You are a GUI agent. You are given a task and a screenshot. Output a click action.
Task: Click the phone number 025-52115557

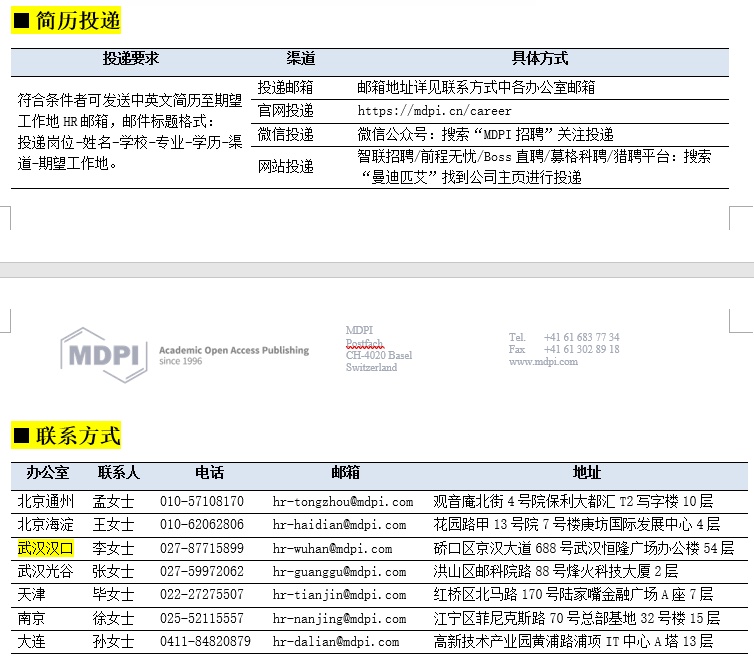tap(202, 619)
